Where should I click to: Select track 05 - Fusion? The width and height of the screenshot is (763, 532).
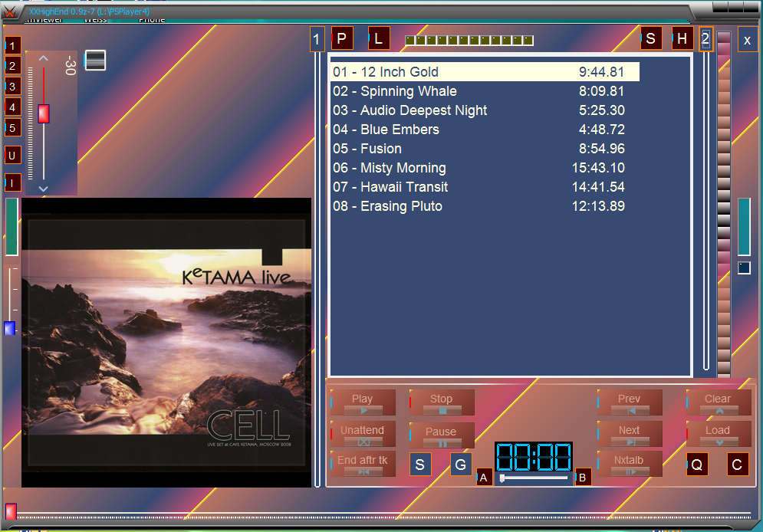[x=485, y=148]
